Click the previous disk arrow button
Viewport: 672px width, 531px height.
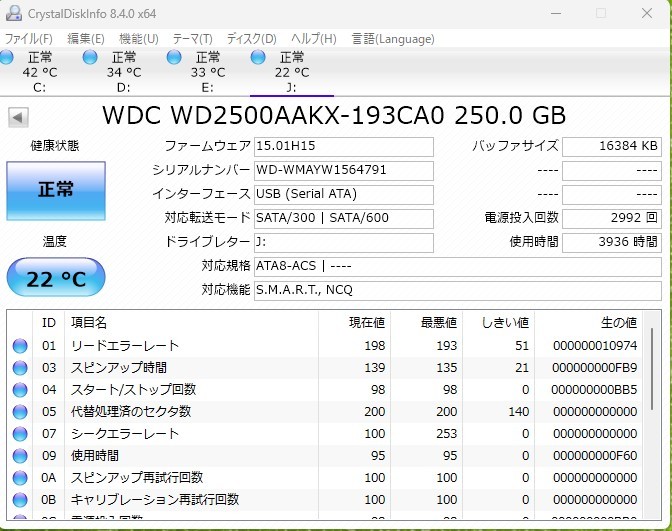[18, 117]
